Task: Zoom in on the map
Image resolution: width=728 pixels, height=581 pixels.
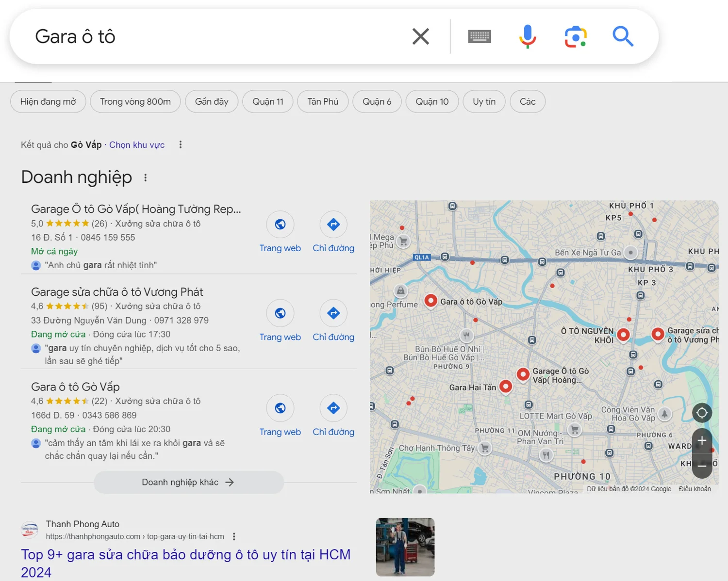Action: 702,440
